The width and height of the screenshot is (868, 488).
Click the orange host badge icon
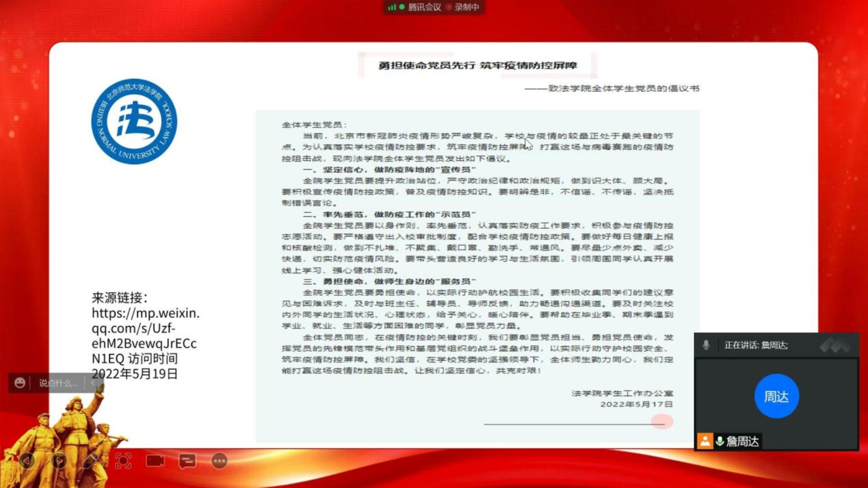[705, 441]
